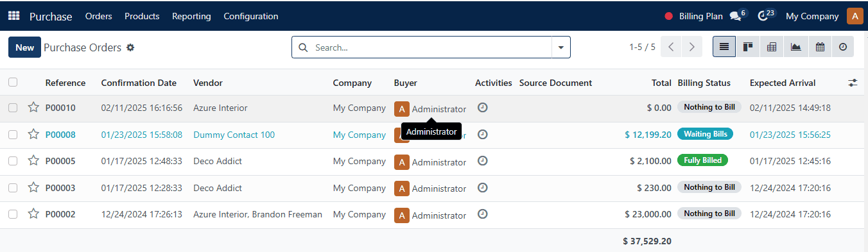Open vendor Dummy Contact 100 row
868x252 pixels.
(234, 135)
